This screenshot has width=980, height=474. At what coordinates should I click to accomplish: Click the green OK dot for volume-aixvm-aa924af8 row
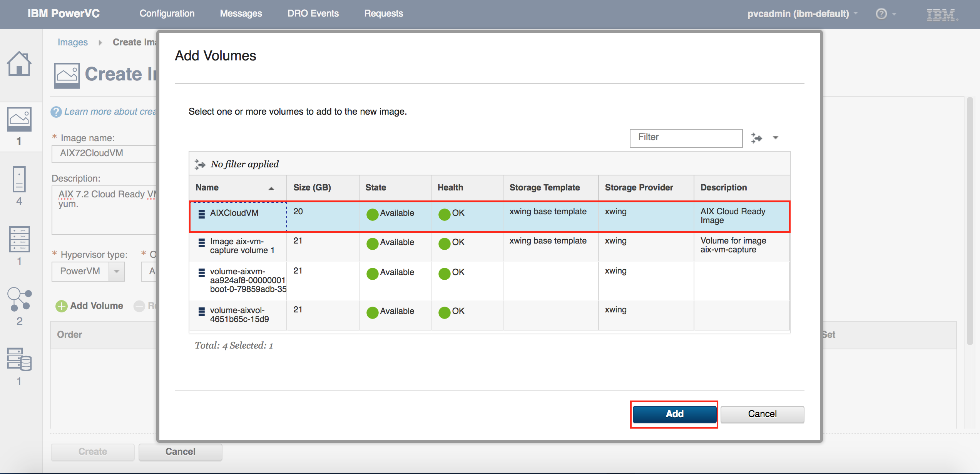444,274
